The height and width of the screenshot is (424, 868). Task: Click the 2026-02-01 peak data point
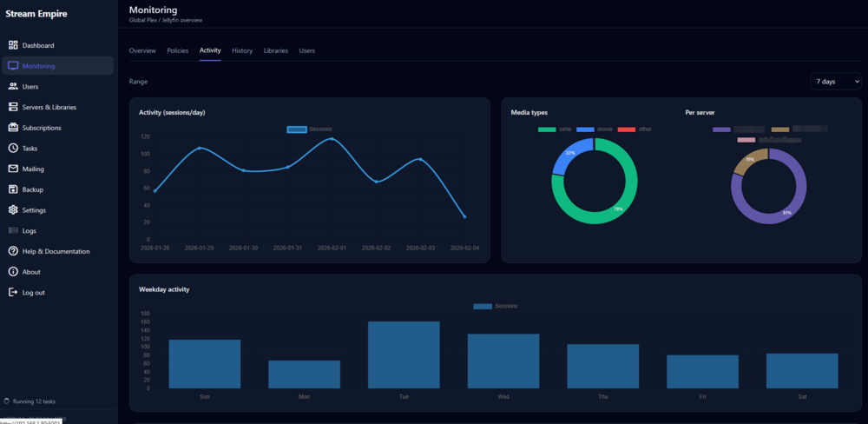[x=332, y=138]
